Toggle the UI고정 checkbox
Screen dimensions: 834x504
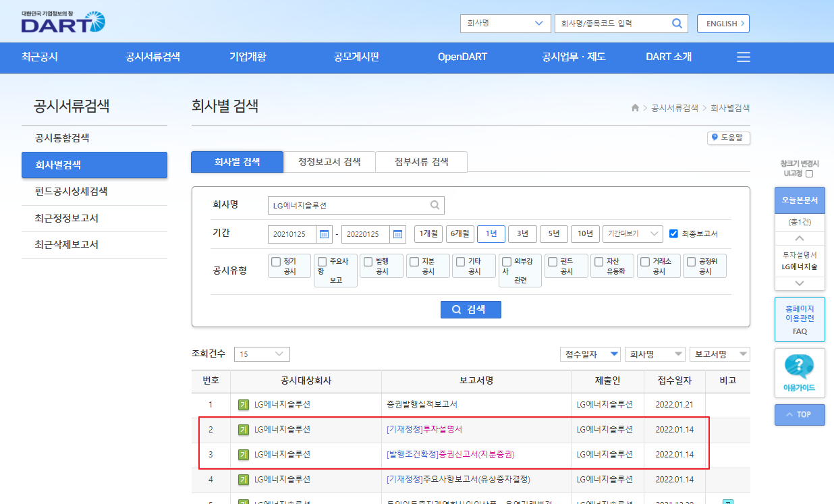coord(810,173)
